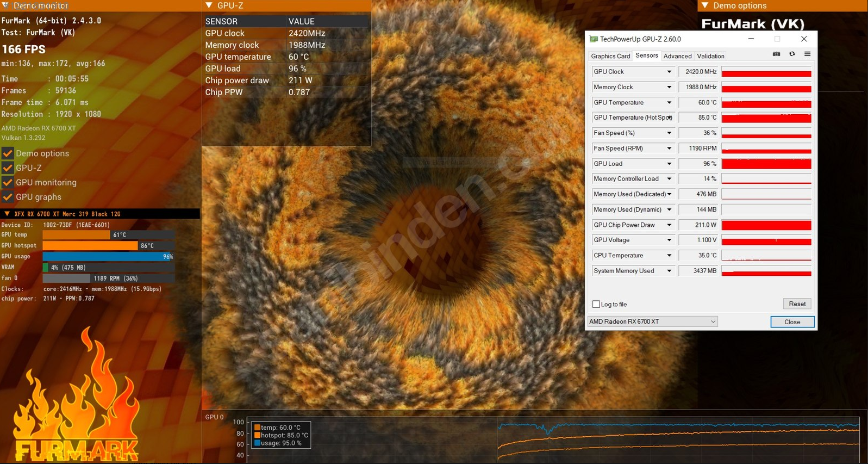
Task: Open the Fan Speed (RPM) sensor dropdown
Action: click(x=669, y=148)
